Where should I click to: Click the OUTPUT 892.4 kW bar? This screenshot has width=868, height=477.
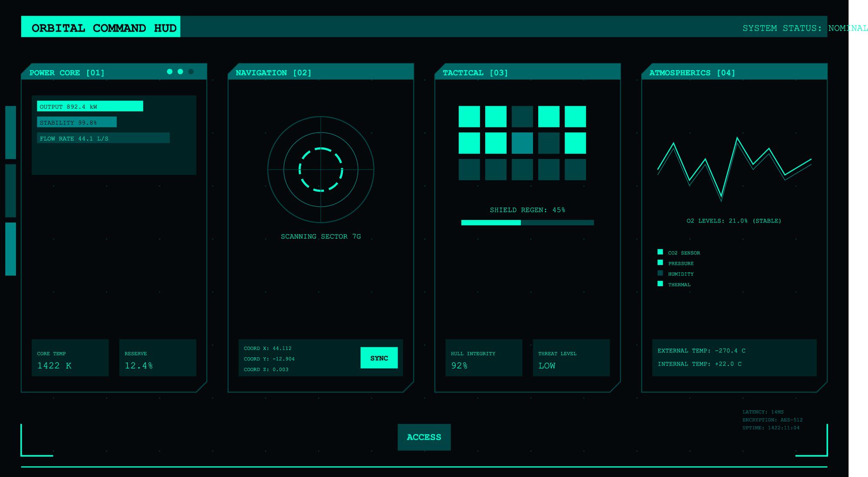[90, 106]
